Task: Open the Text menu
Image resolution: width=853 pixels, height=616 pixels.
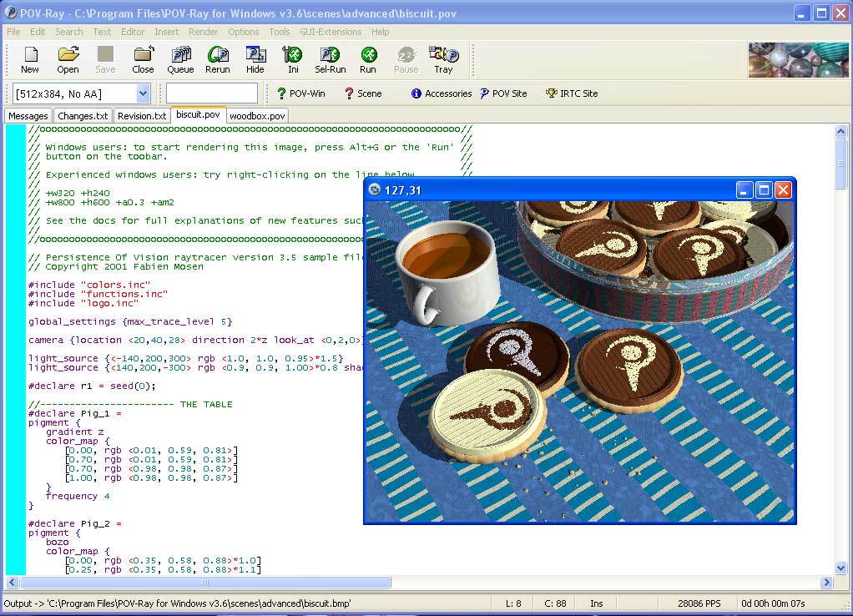Action: point(102,32)
